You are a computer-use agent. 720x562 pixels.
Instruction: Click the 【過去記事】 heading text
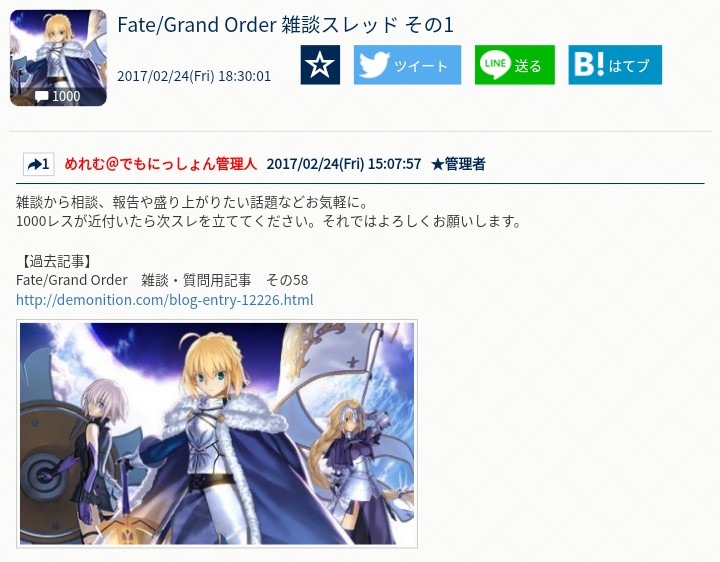56,261
